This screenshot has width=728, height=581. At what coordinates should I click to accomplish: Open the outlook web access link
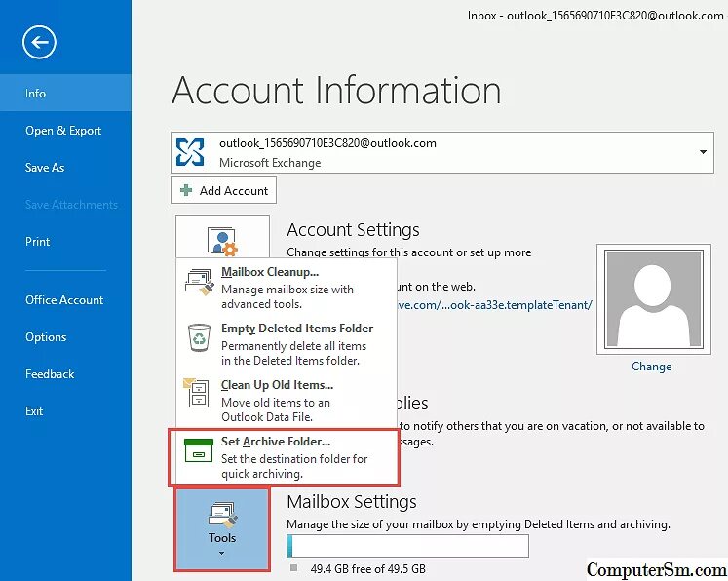pos(495,305)
